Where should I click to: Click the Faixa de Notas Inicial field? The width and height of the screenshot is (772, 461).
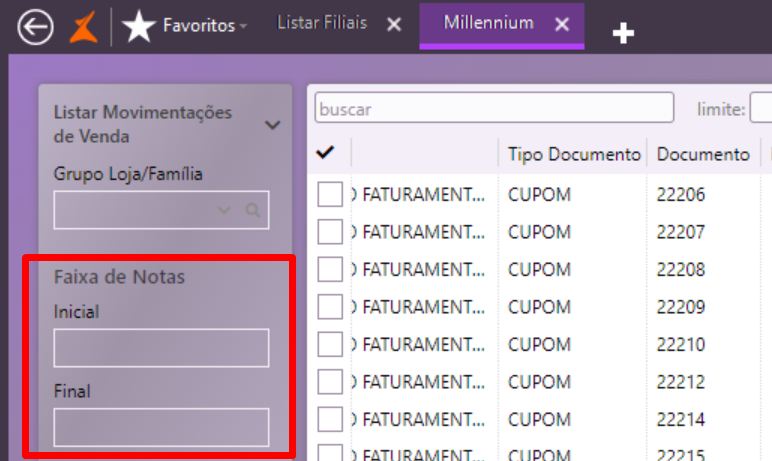[161, 348]
